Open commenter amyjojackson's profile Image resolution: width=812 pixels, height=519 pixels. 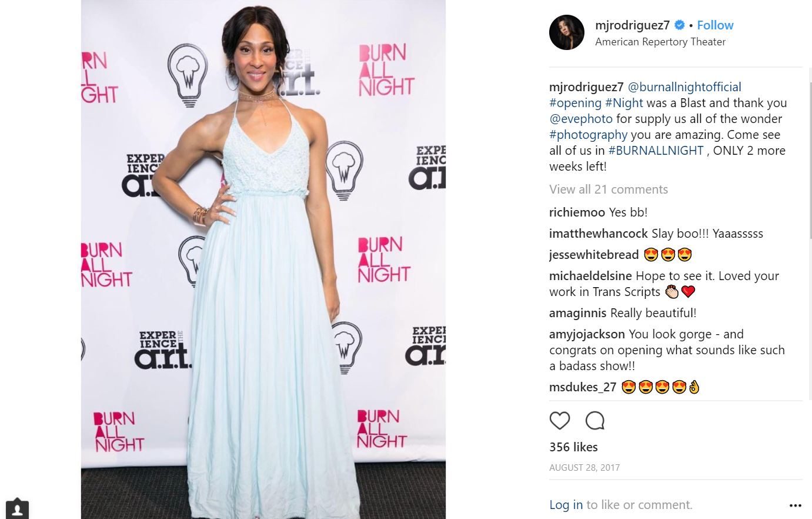coord(587,334)
